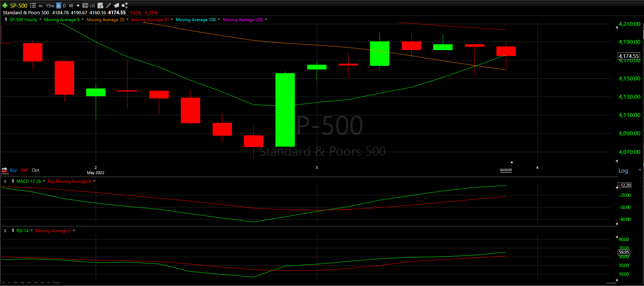Screen dimensions: 644x286
Task: Click the 4,070.00 price axis label
Action: [629, 152]
